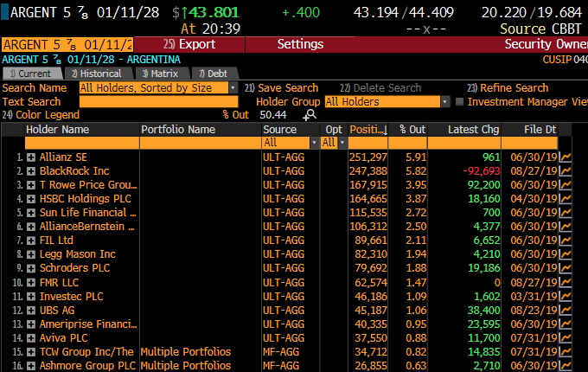Open chart icon for UBS AG row
588x372 pixels.
click(x=566, y=310)
